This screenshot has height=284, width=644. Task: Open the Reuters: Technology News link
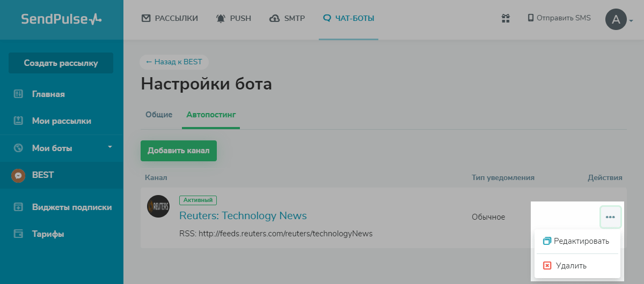click(x=243, y=216)
